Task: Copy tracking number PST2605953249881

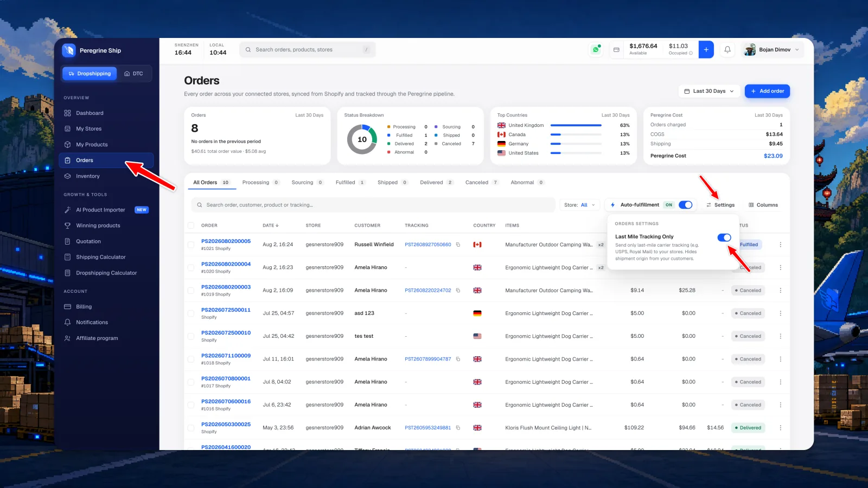Action: click(x=458, y=428)
